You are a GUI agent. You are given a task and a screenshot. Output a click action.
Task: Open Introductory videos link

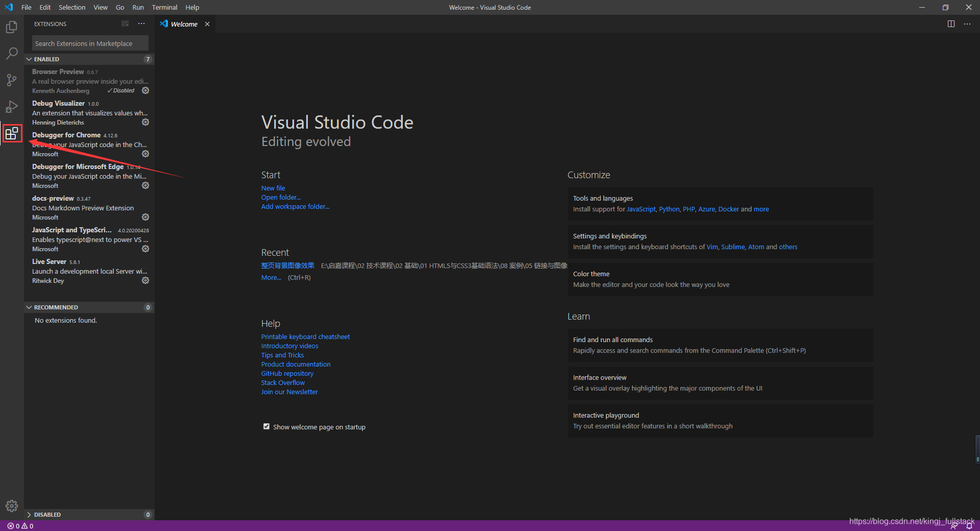click(x=289, y=346)
